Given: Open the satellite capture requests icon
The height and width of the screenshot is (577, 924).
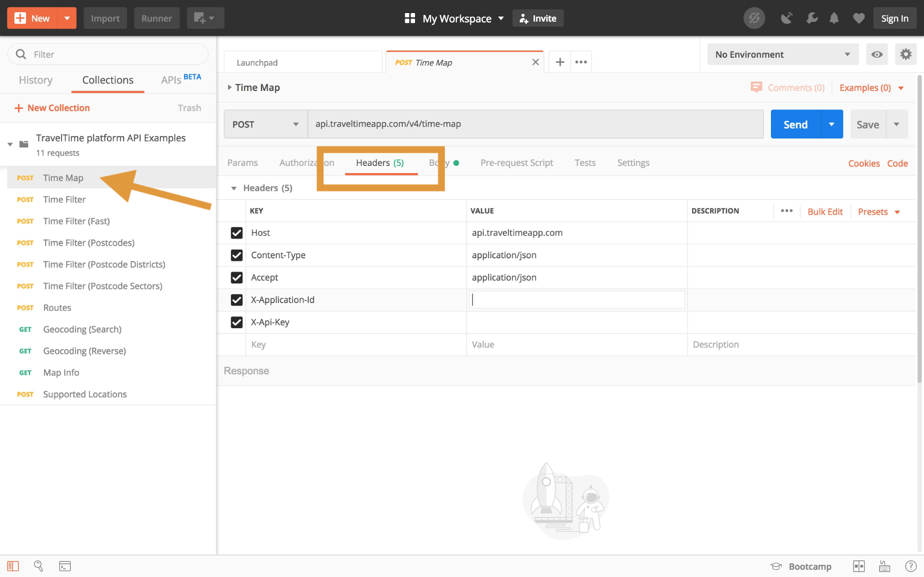Looking at the screenshot, I should pyautogui.click(x=786, y=18).
